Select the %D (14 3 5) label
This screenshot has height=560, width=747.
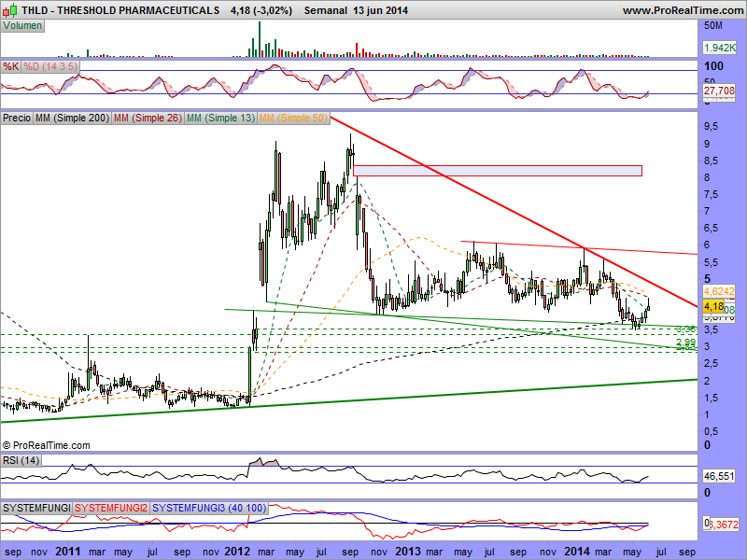point(50,66)
